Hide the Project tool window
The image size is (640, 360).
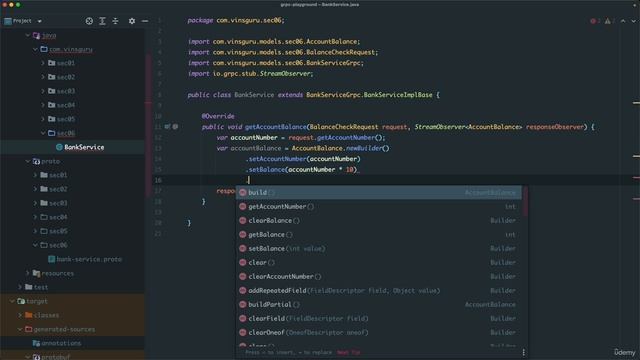145,21
